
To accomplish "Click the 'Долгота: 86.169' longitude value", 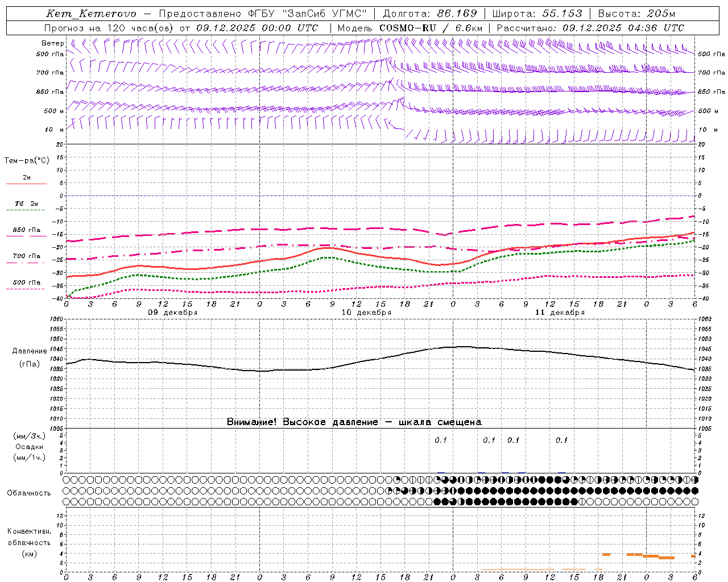I will (x=430, y=14).
